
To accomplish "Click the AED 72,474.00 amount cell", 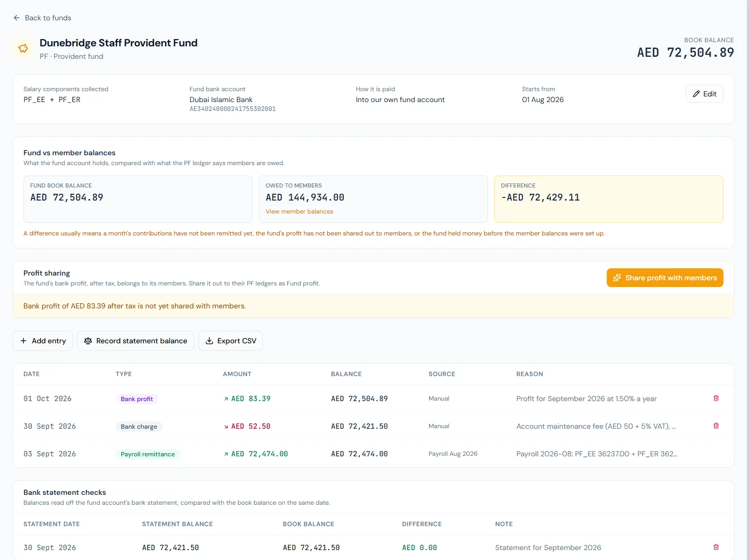I will pos(256,454).
